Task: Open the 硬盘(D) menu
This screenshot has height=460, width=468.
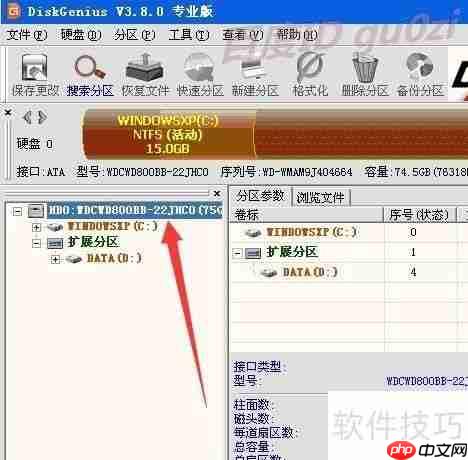Action: point(81,34)
